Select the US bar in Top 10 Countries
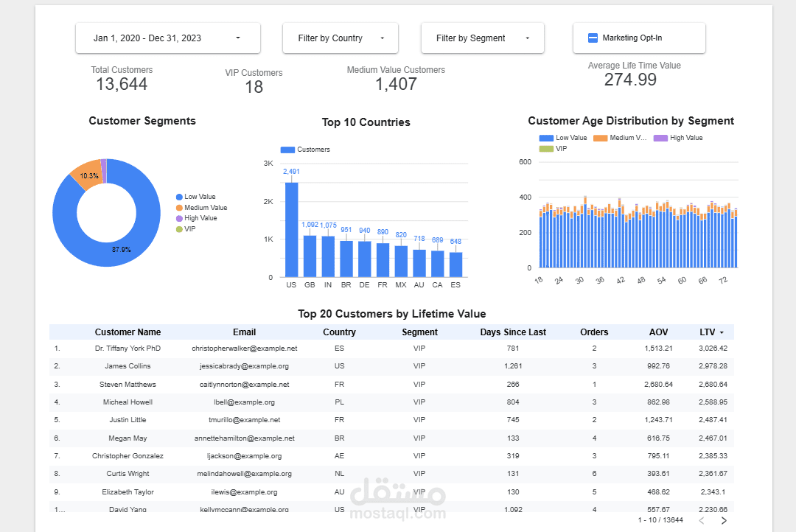The height and width of the screenshot is (532, 796). coord(291,229)
